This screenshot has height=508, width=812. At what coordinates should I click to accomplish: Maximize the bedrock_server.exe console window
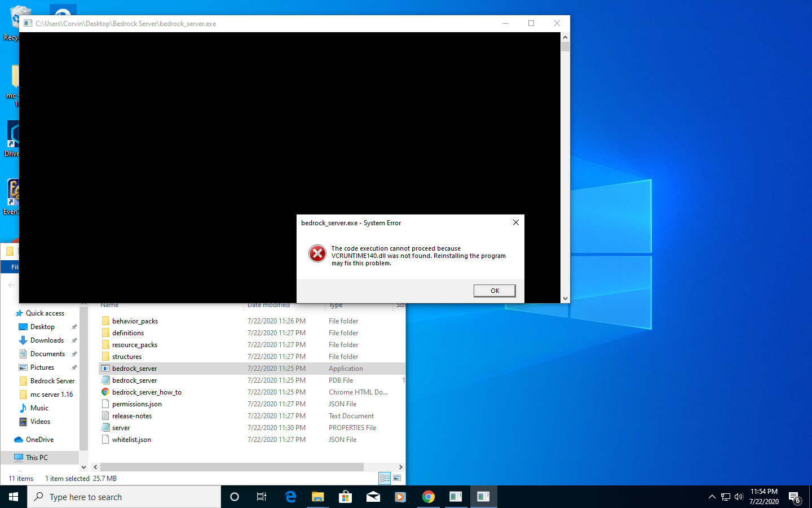click(531, 23)
